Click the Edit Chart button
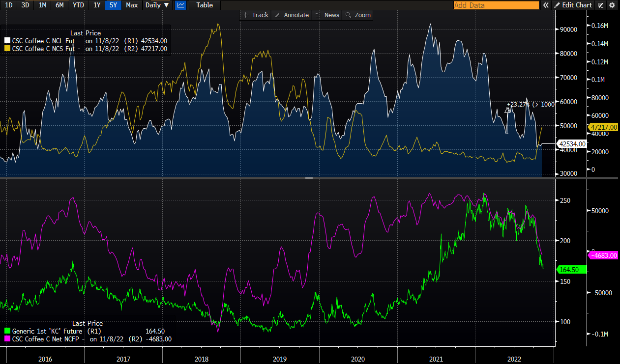 (x=573, y=5)
